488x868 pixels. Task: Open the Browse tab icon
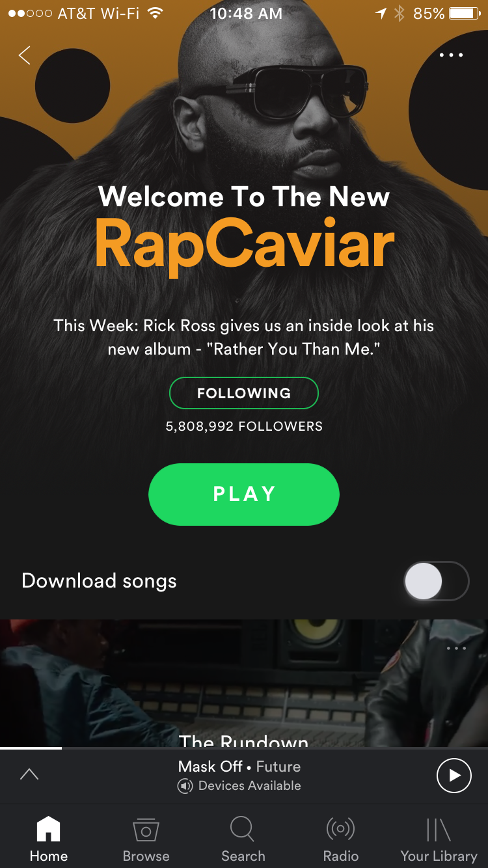point(146,830)
